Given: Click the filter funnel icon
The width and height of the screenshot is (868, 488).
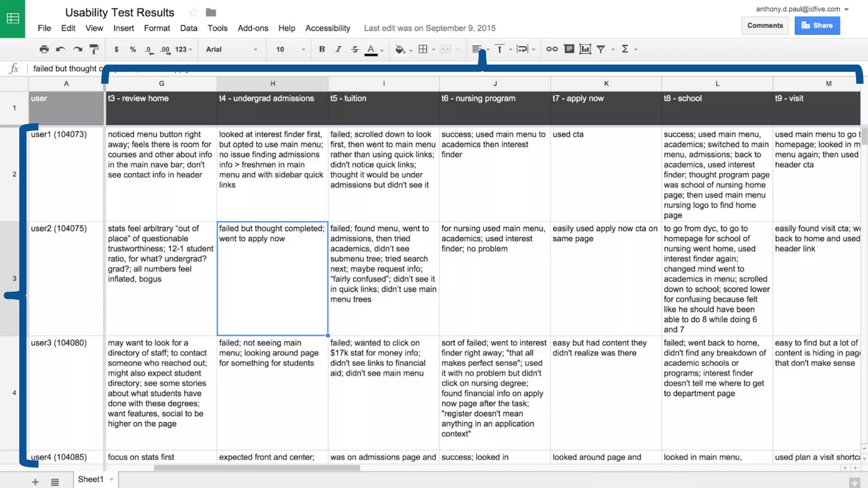Looking at the screenshot, I should (x=601, y=49).
